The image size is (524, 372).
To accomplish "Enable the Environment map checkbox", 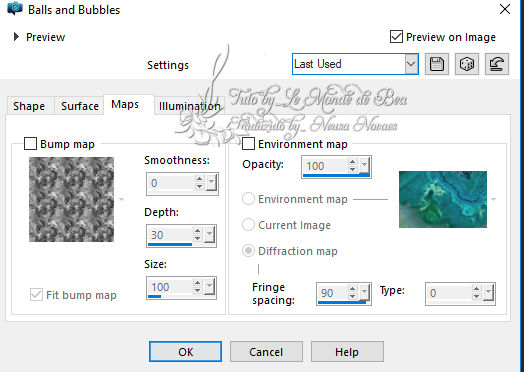I will coord(248,144).
